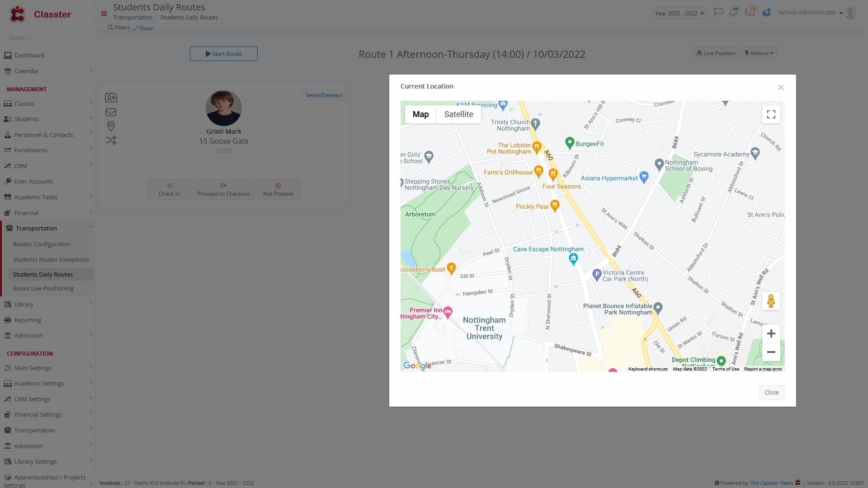868x488 pixels.
Task: Open the Actions dropdown
Action: tap(759, 53)
